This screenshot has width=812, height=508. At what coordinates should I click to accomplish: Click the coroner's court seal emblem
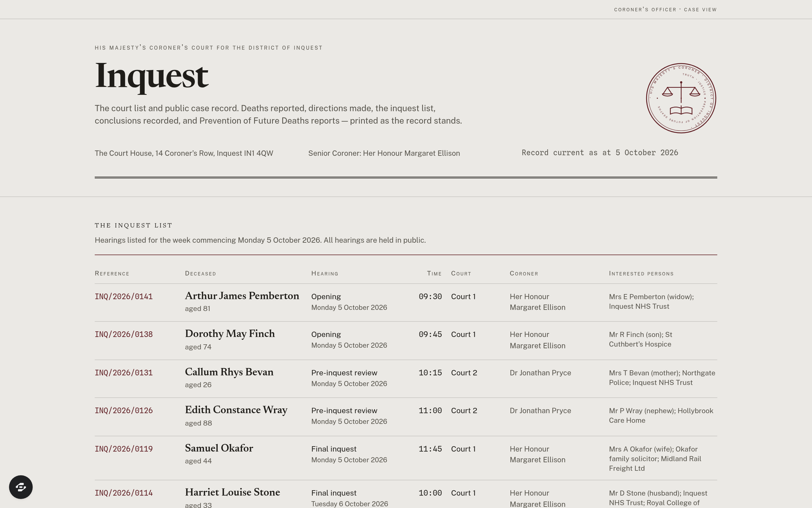[681, 98]
